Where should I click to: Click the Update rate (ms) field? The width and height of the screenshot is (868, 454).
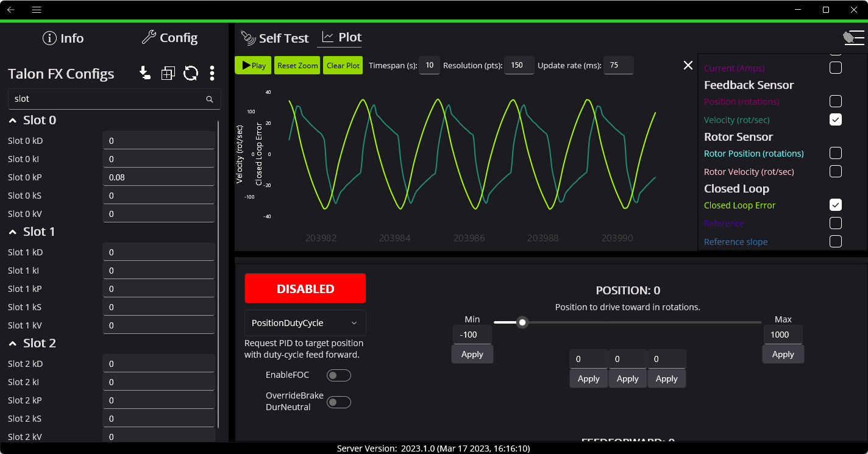619,65
